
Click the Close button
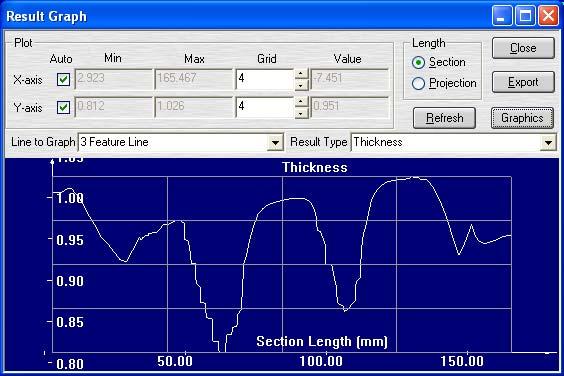(523, 48)
